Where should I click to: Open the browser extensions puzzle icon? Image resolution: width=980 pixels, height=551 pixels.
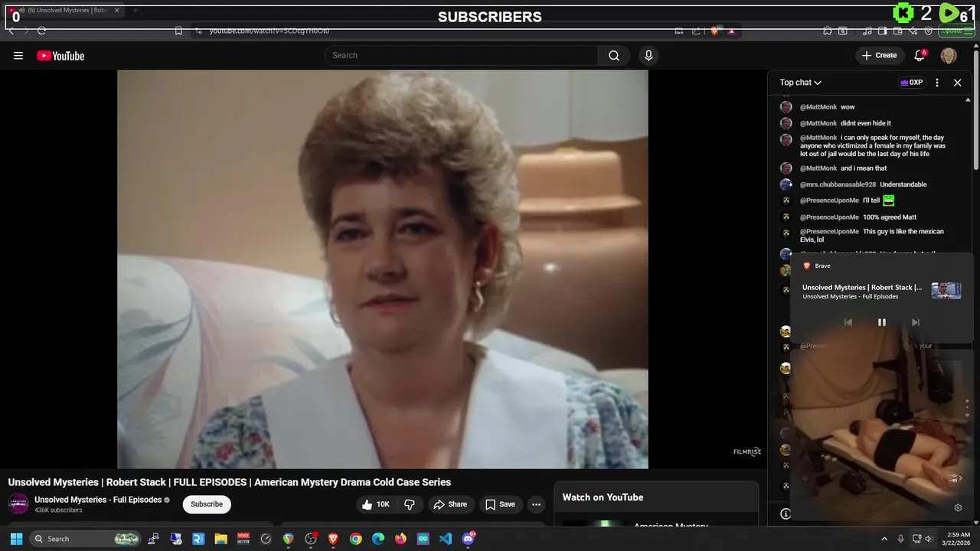click(828, 31)
